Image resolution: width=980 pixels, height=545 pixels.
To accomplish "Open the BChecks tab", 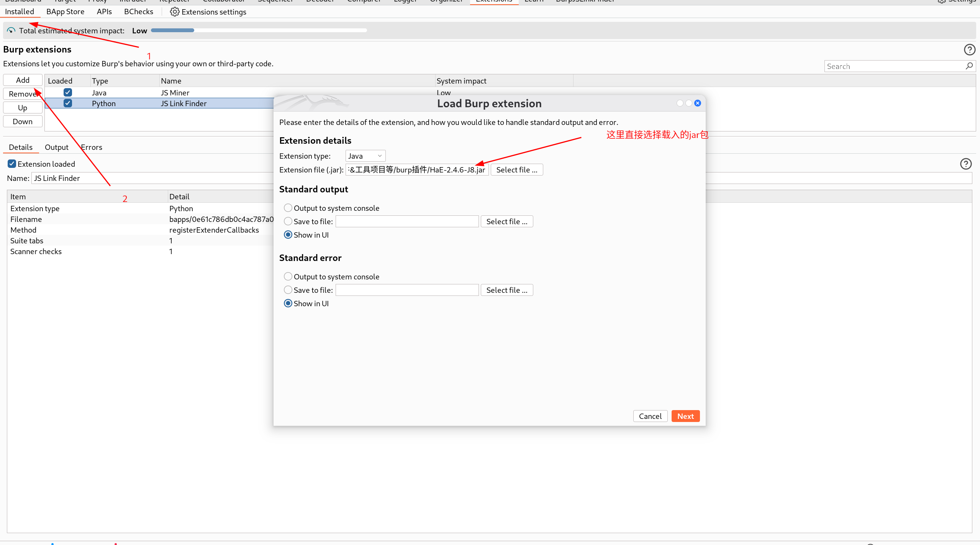I will 138,12.
